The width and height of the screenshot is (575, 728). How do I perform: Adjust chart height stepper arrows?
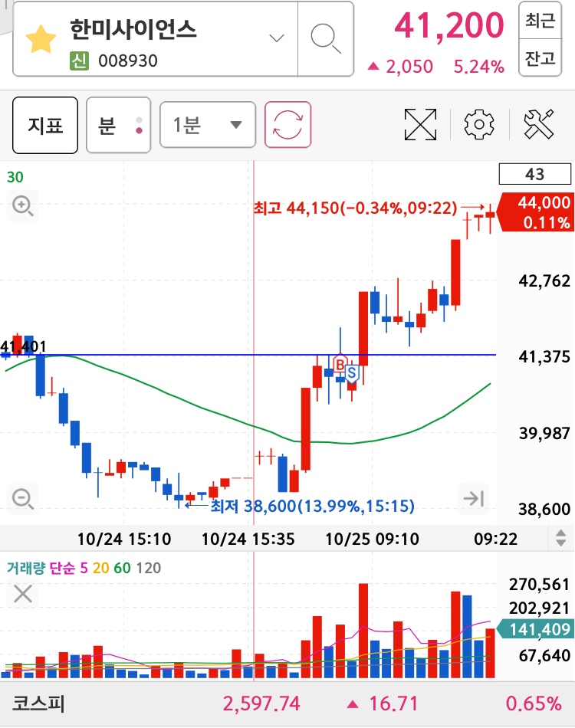(560, 538)
